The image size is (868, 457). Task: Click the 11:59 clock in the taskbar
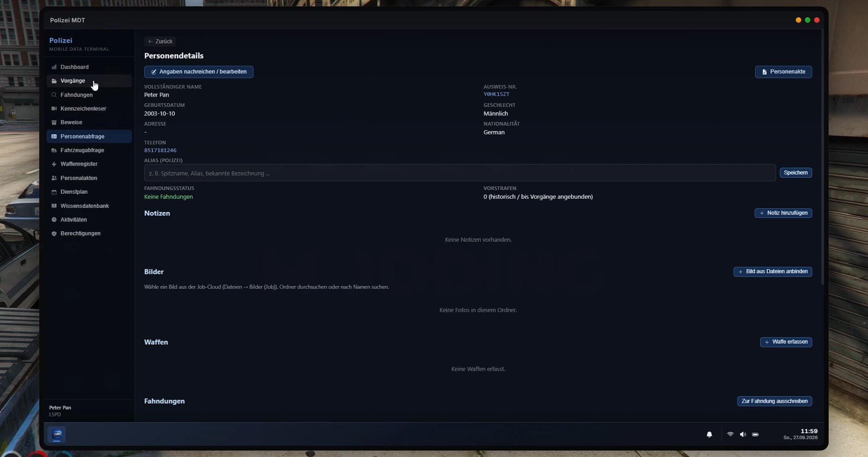[809, 431]
